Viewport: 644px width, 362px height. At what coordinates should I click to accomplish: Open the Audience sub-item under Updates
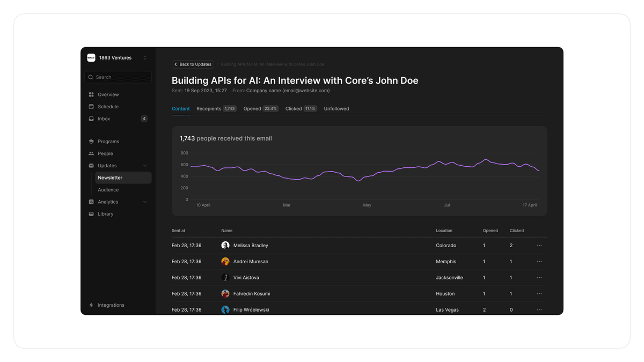[x=108, y=190]
